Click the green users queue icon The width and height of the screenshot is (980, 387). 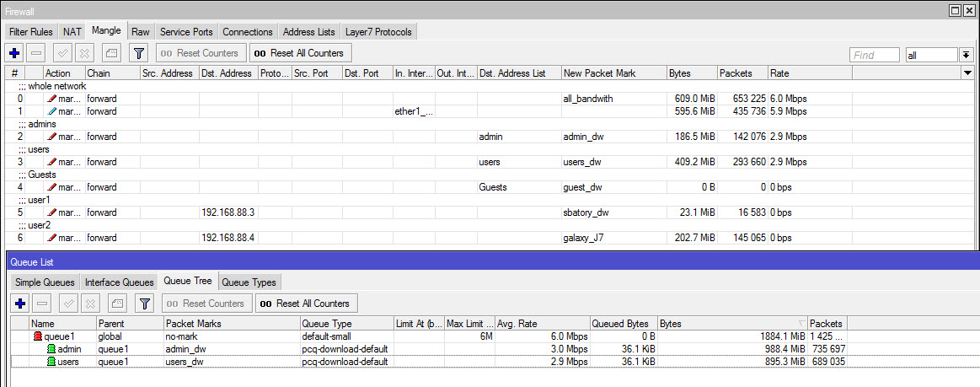[x=51, y=362]
